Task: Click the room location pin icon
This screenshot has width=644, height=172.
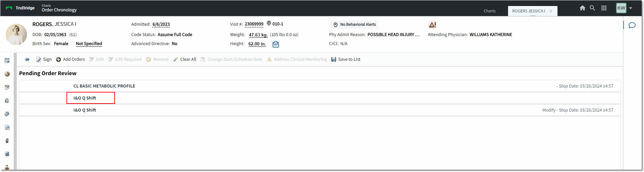Action: pyautogui.click(x=269, y=23)
